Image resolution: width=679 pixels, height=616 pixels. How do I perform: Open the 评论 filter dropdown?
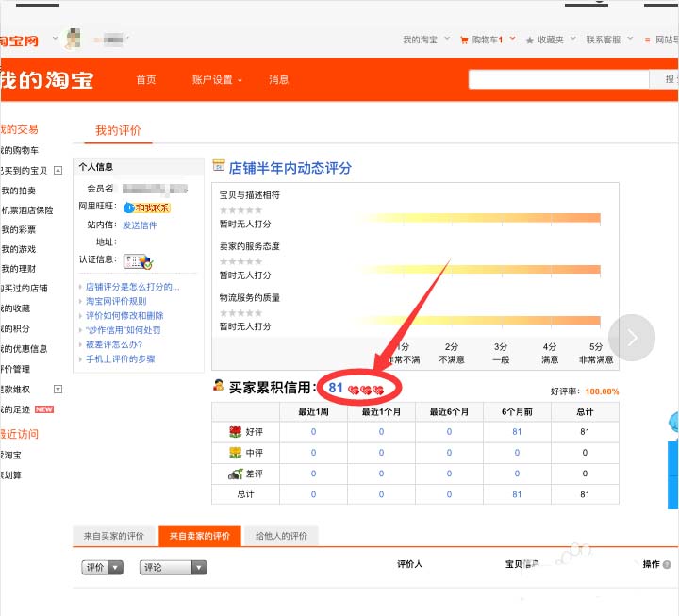point(173,568)
